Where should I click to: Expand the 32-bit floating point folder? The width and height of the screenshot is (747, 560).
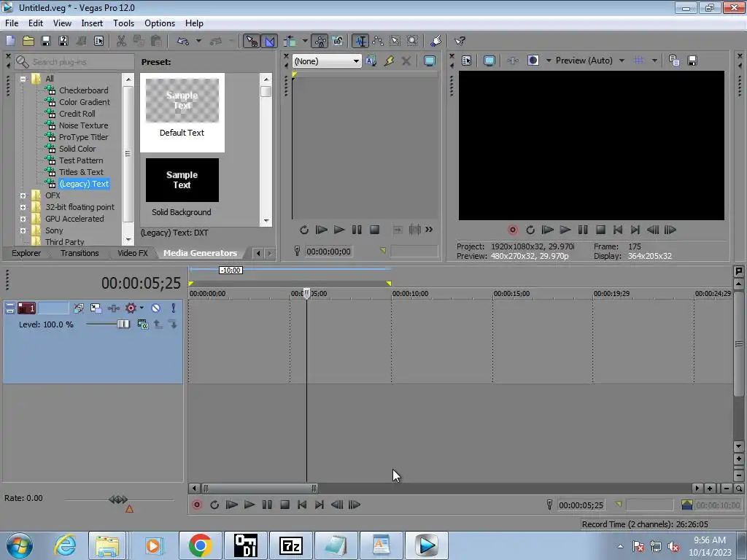point(23,207)
